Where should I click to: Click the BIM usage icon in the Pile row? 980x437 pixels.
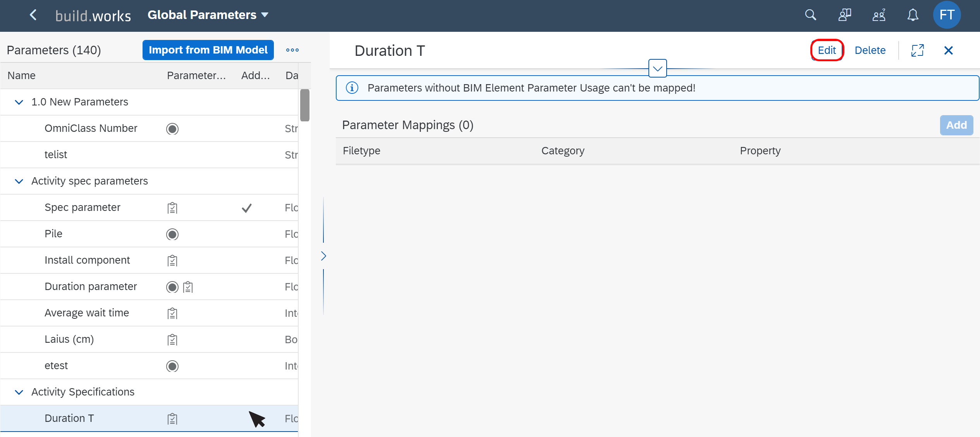tap(172, 234)
